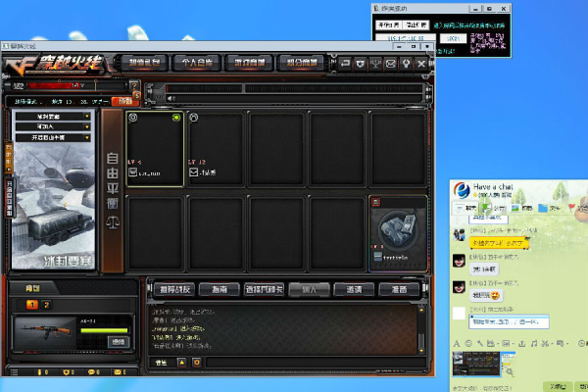The height and width of the screenshot is (392, 588).
Task: Open the map selection dropdown, first combo box
Action: 53,117
